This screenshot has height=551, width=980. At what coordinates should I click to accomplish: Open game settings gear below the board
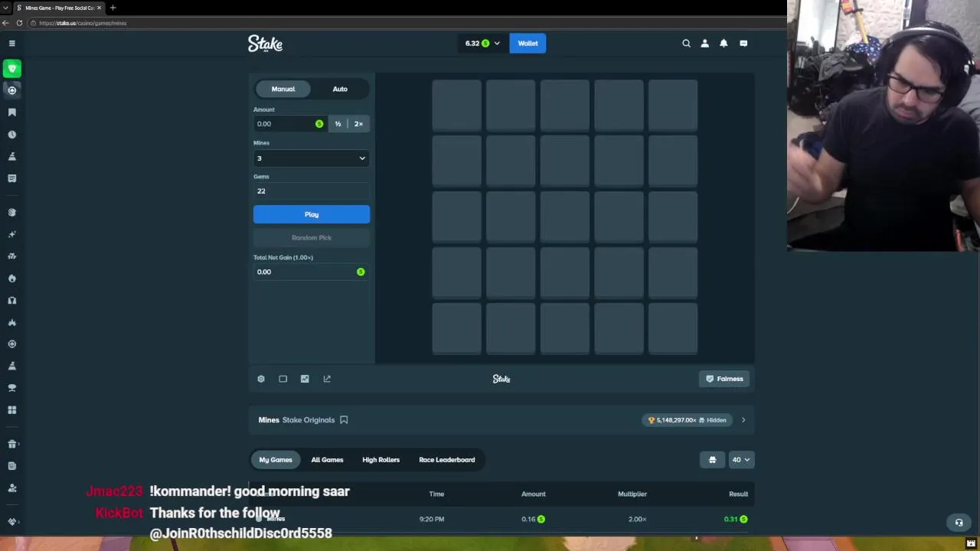tap(261, 379)
